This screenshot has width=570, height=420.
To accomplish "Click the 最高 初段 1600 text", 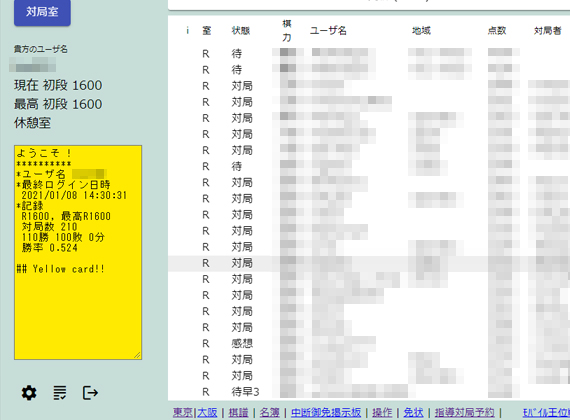I will point(58,104).
